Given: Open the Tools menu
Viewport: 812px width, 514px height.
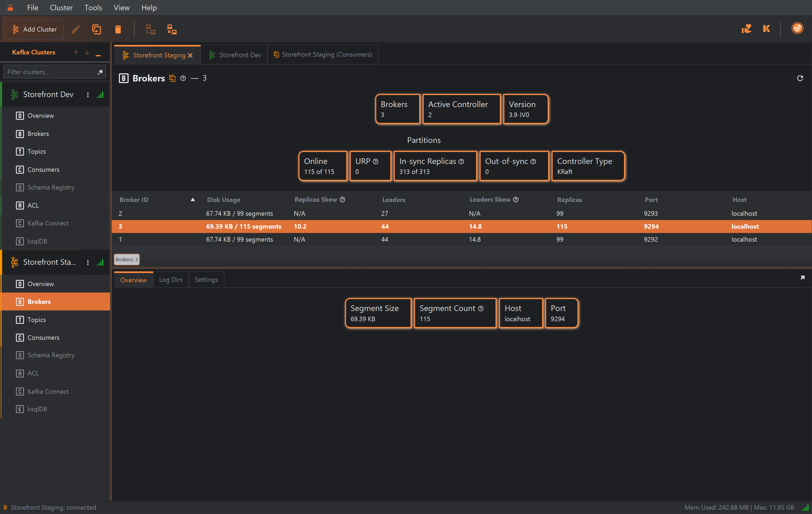Looking at the screenshot, I should click(x=93, y=8).
